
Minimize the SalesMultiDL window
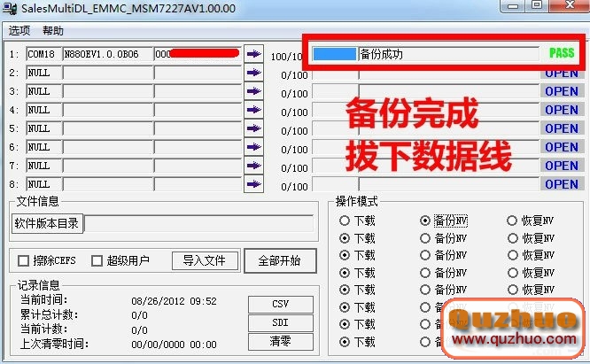pos(513,5)
